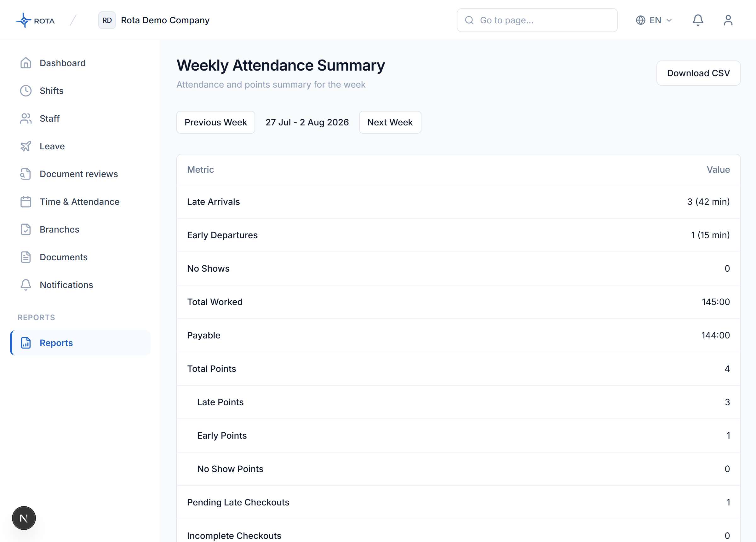The height and width of the screenshot is (542, 756).
Task: Open the notifications bell in header
Action: [698, 20]
